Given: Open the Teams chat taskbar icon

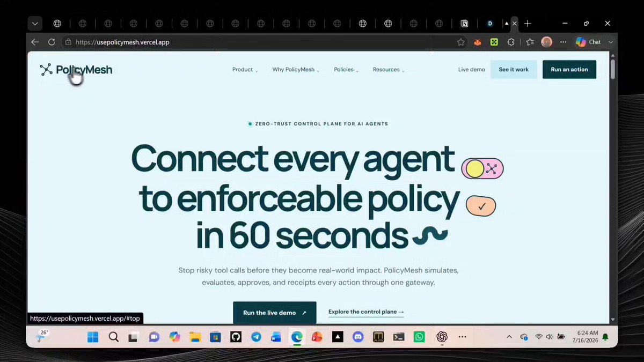Looking at the screenshot, I should tap(154, 337).
